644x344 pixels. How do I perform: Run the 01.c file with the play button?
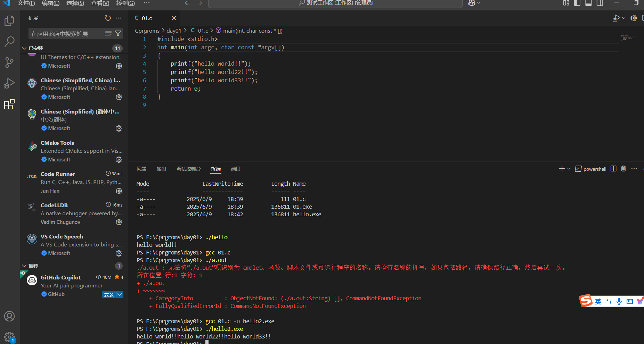coord(617,18)
